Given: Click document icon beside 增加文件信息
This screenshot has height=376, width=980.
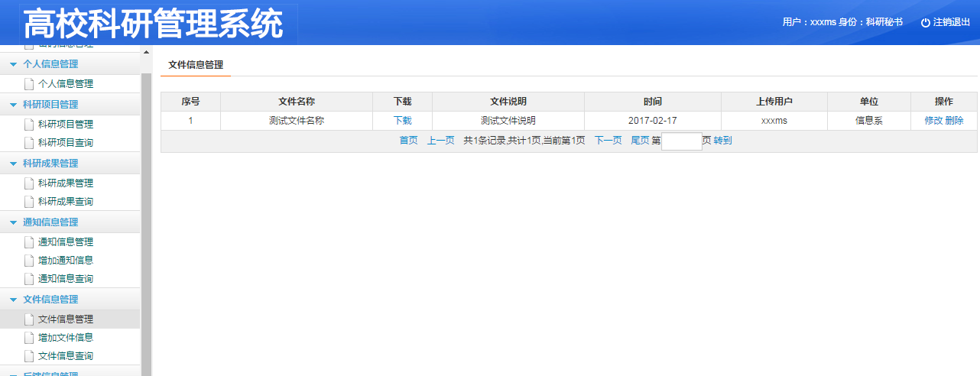Looking at the screenshot, I should [x=29, y=338].
